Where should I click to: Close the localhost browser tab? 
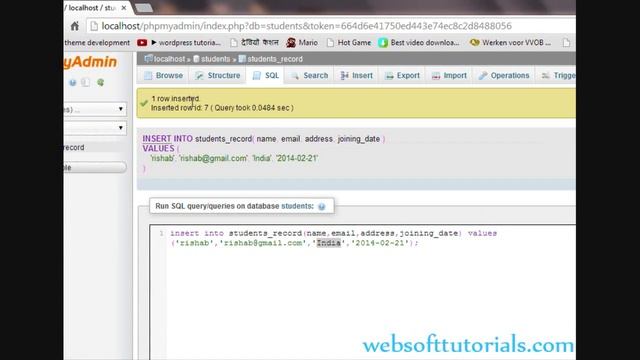pyautogui.click(x=124, y=8)
